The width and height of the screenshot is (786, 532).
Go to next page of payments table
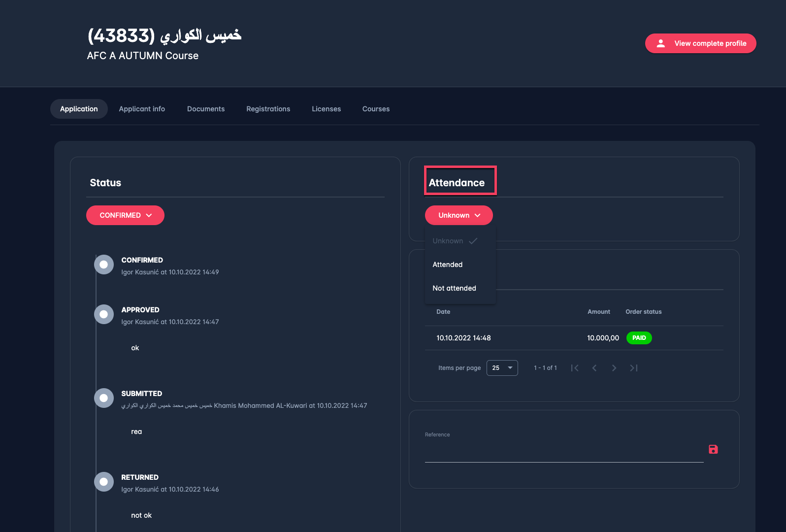click(x=614, y=368)
